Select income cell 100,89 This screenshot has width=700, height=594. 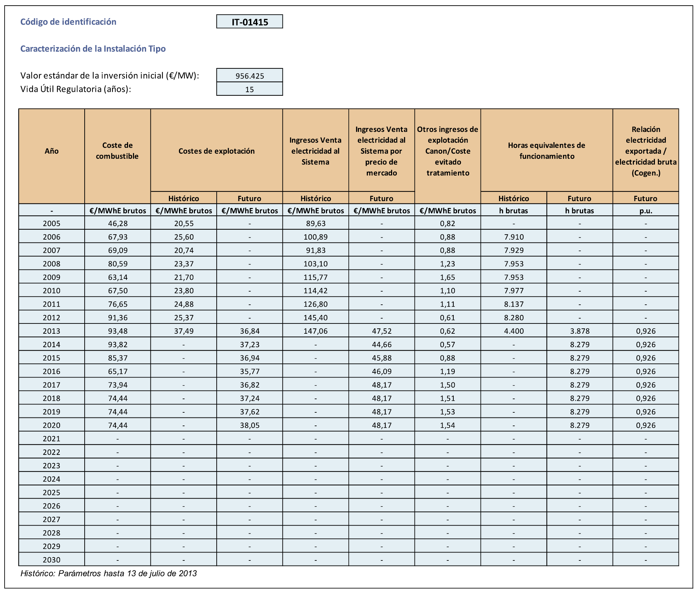coord(316,237)
